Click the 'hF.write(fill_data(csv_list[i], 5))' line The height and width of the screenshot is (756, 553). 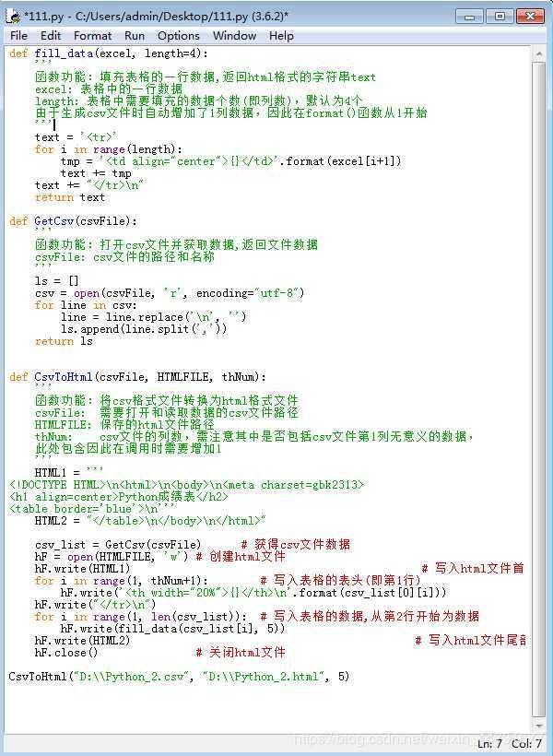point(172,629)
